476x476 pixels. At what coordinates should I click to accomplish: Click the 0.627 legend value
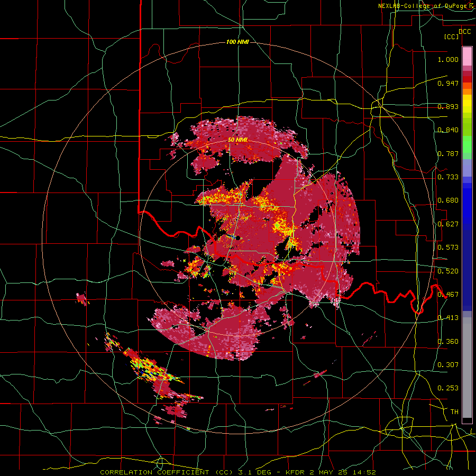[448, 224]
